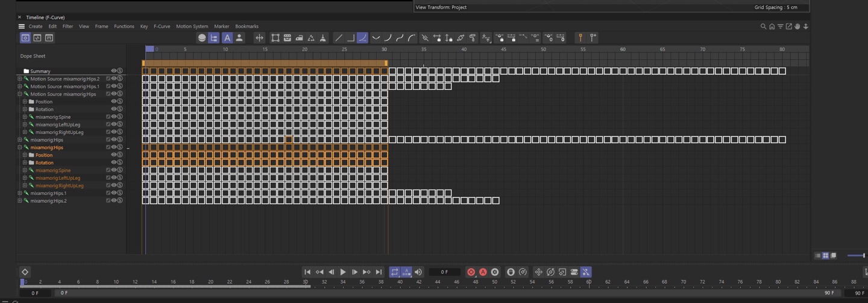868x303 pixels.
Task: Click the filter funnel icon in Timeline header
Action: (780, 27)
